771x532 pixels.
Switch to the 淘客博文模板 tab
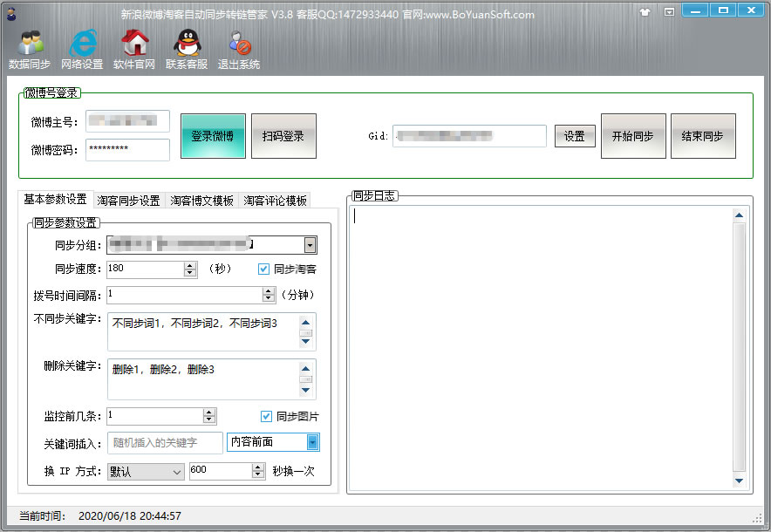coord(201,201)
